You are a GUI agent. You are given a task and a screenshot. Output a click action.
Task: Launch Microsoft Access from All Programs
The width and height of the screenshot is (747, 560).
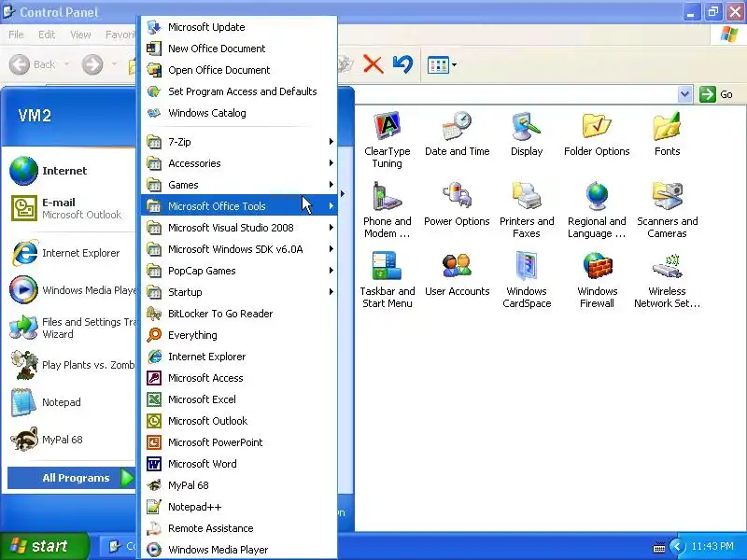(x=239, y=378)
